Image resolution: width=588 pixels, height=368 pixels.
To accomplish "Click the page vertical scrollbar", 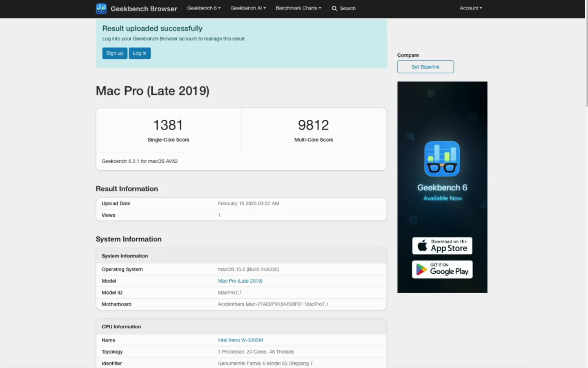I will click(586, 61).
